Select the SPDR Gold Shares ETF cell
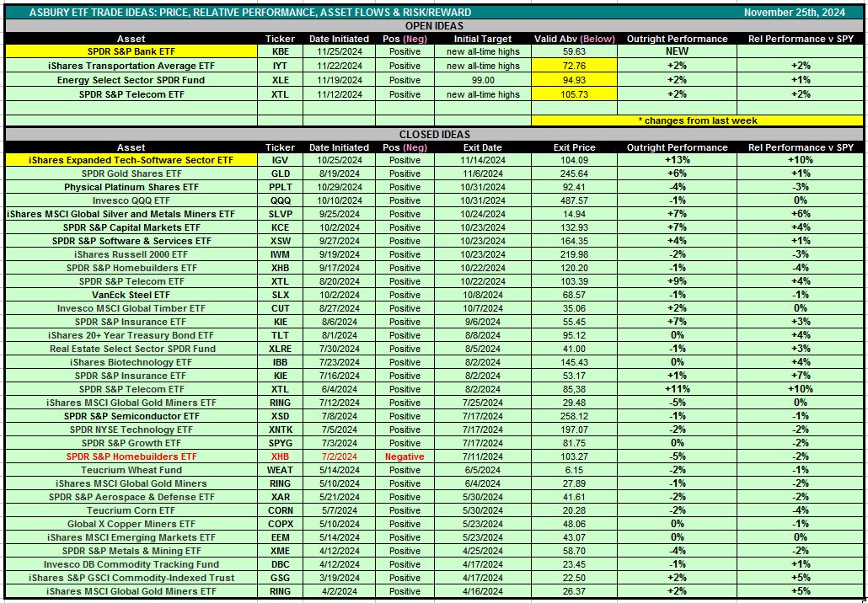Screen dimensions: 868x603 (131, 173)
